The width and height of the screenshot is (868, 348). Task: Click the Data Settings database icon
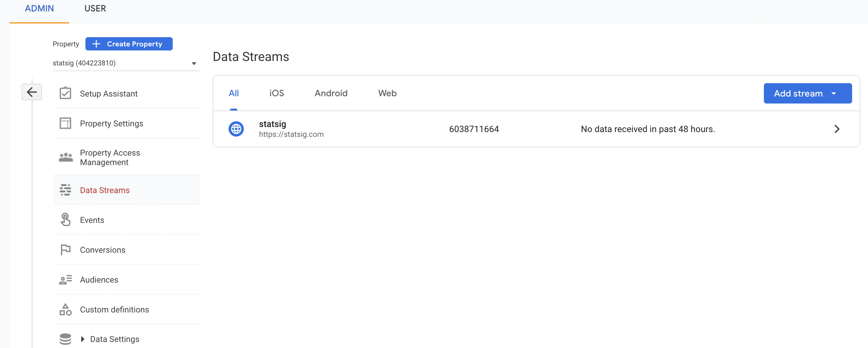click(x=65, y=339)
